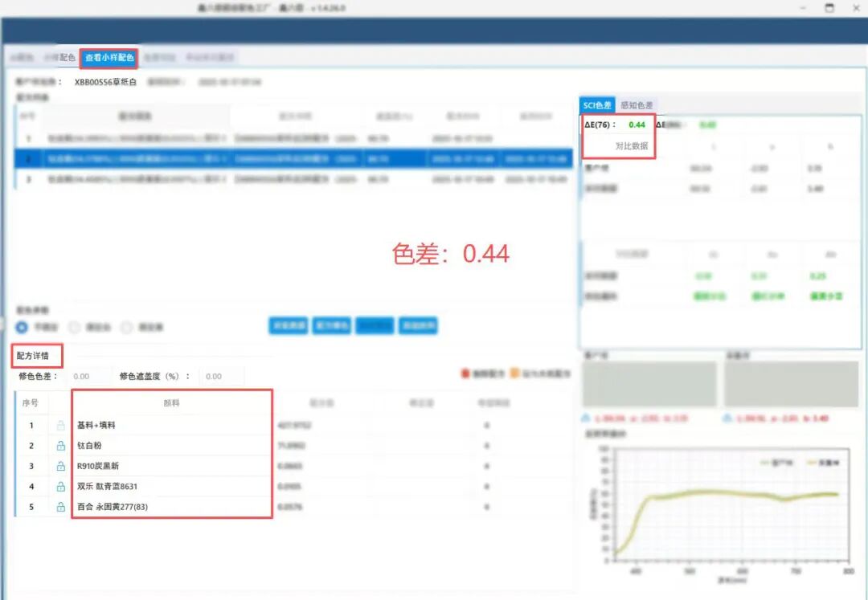Unlock the 双乐 酞青蓝8631 pigment row
This screenshot has height=600, width=868.
[60, 487]
